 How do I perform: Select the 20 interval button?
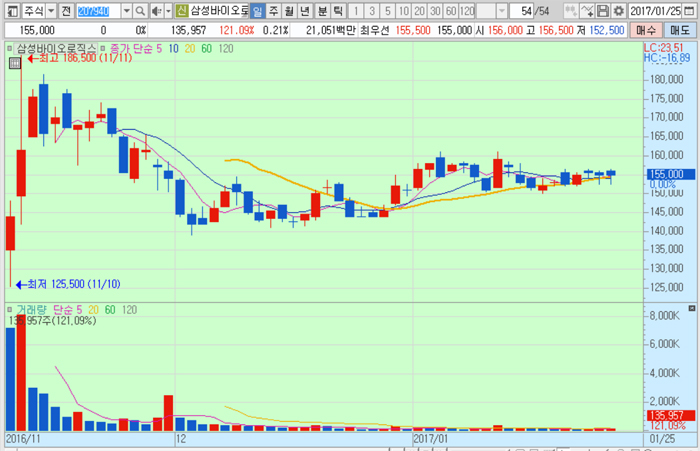pos(419,11)
